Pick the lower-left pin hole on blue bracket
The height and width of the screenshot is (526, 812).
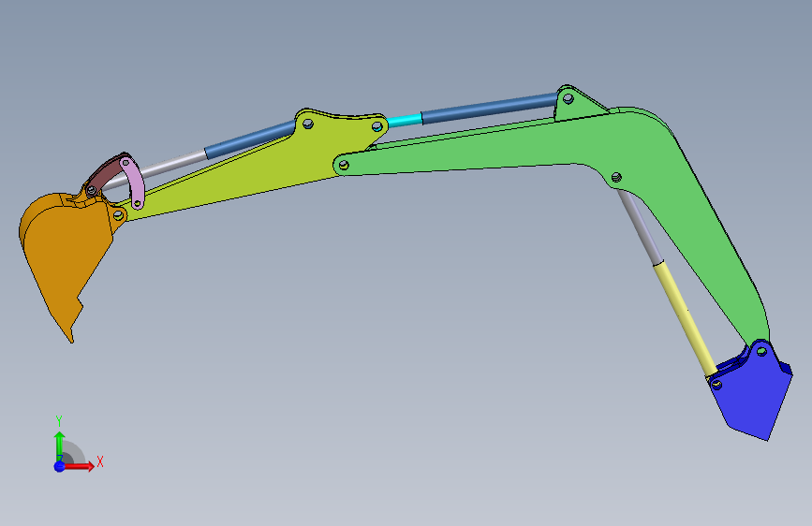717,385
